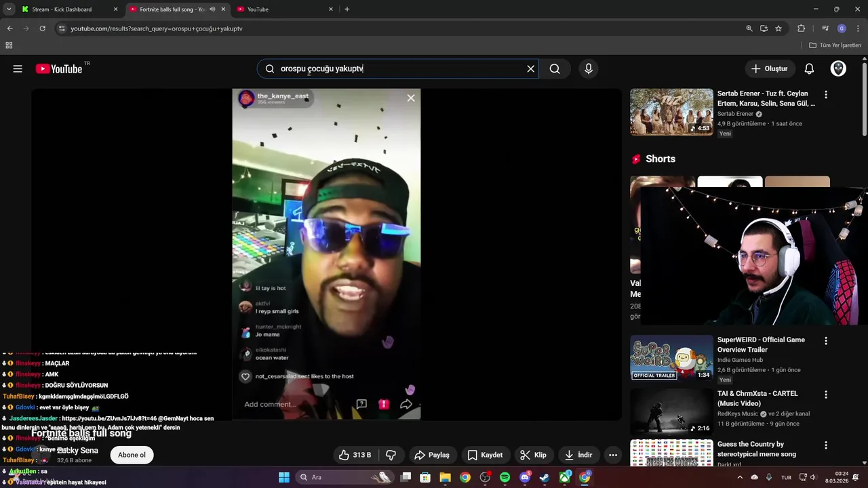Screen dimensions: 868x488
Task: Open the Sertab Erener Tuz thumbnail
Action: pos(671,112)
